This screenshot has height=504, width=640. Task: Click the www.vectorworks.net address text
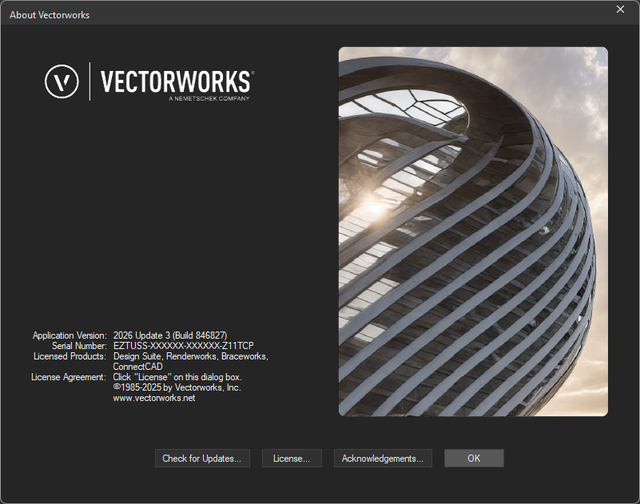click(x=154, y=398)
